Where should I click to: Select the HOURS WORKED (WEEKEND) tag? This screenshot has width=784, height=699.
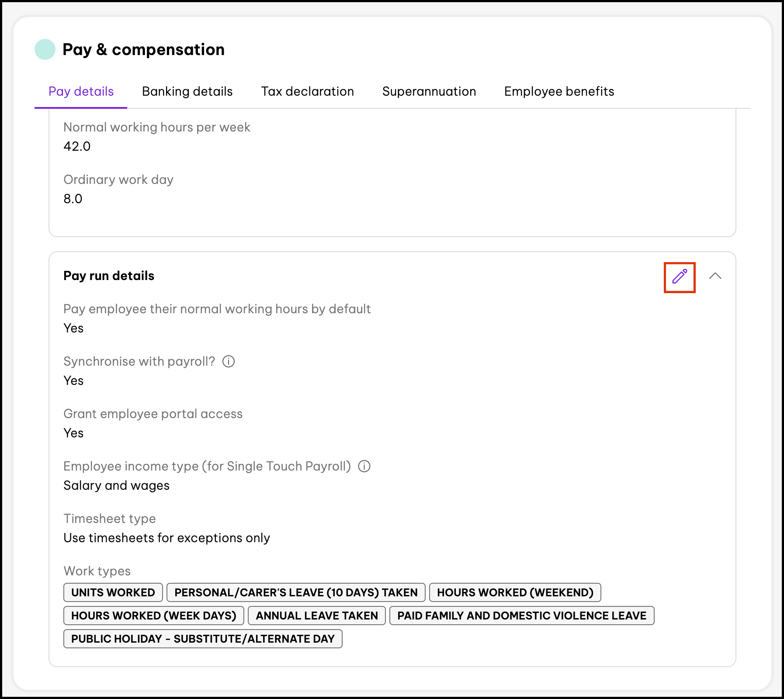pyautogui.click(x=515, y=592)
